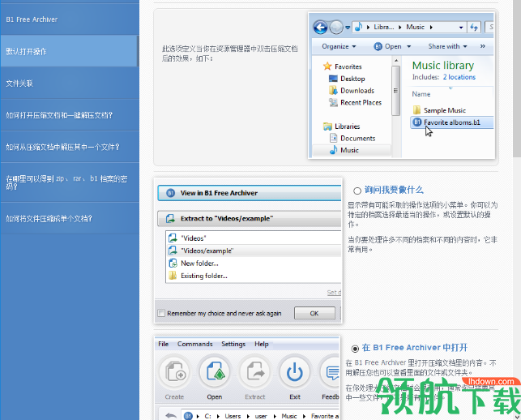Screen dimensions: 521x420
Task: Open 如何将文件压缩成单个文档 topic
Action: point(70,218)
